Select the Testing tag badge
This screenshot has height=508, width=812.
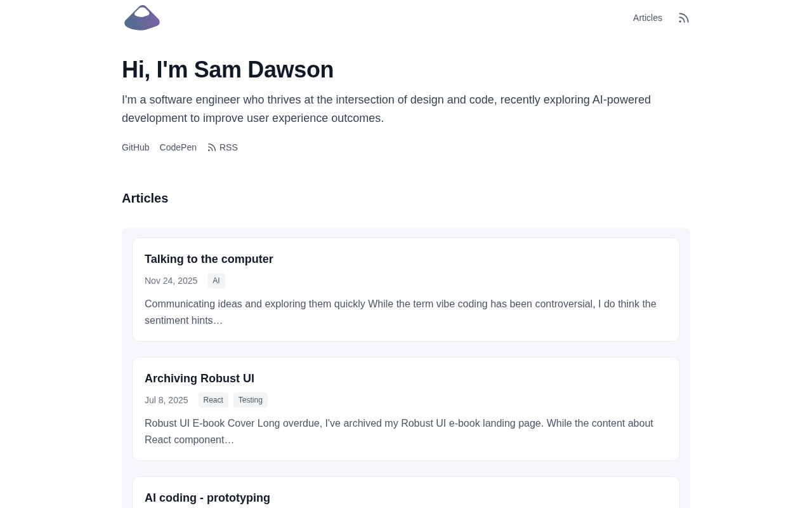point(251,400)
